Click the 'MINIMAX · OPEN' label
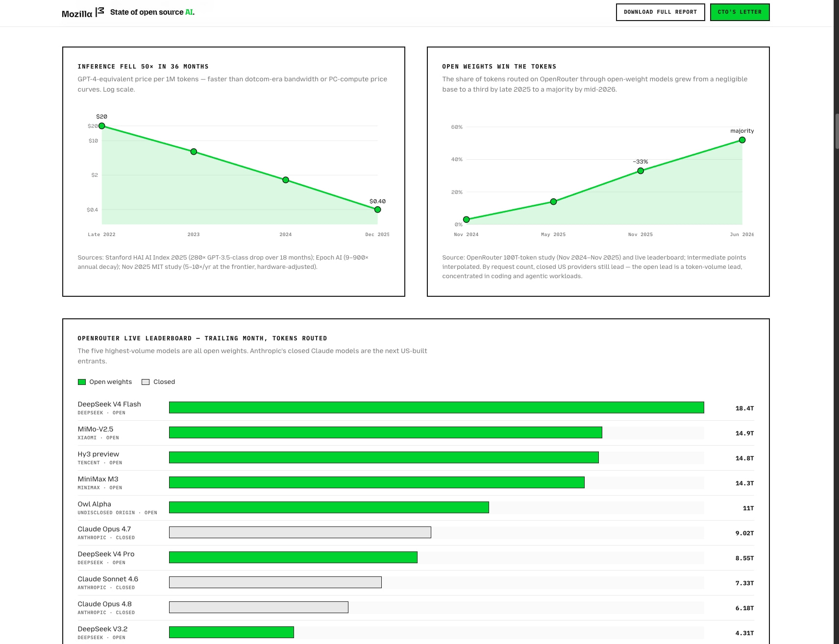The height and width of the screenshot is (644, 839). (x=100, y=488)
